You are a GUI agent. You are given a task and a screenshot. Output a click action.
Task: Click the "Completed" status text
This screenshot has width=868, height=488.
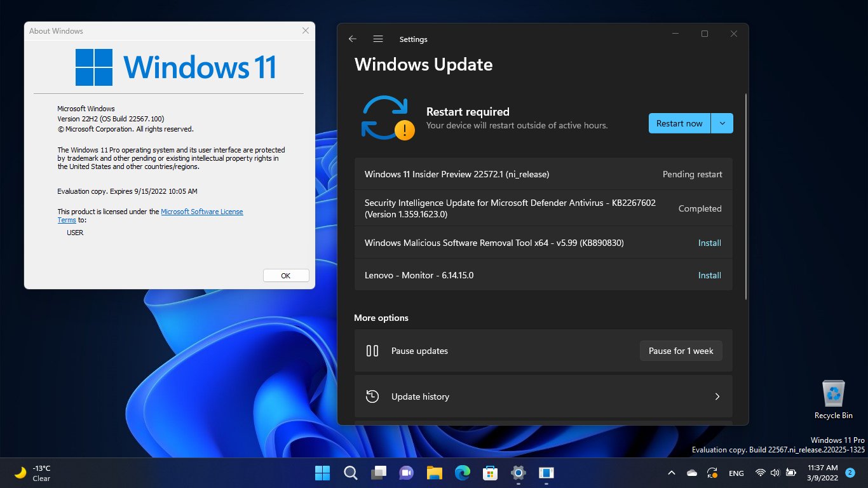(700, 208)
